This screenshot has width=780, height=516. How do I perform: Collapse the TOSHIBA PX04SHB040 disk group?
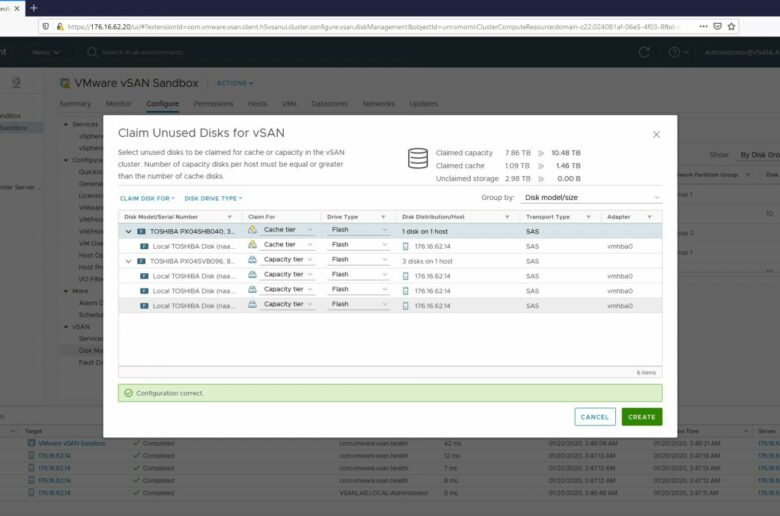coord(128,231)
